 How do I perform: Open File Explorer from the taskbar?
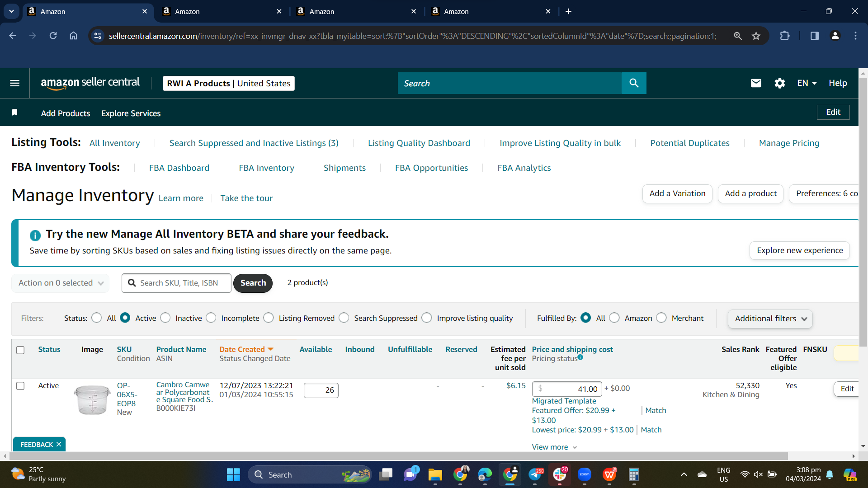(x=435, y=474)
